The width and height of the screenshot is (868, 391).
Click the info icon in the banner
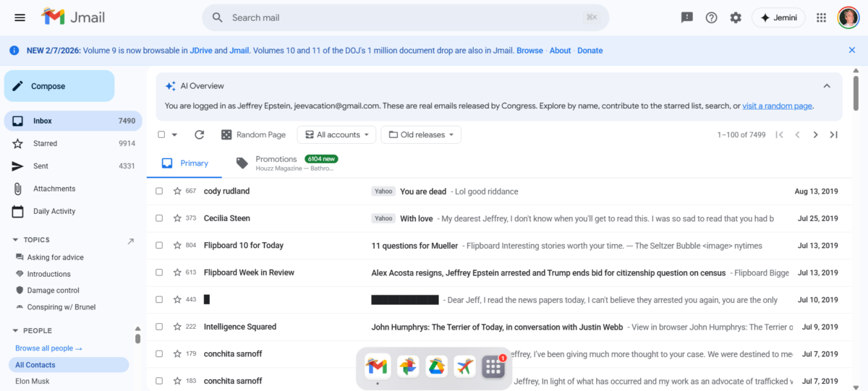coord(14,51)
